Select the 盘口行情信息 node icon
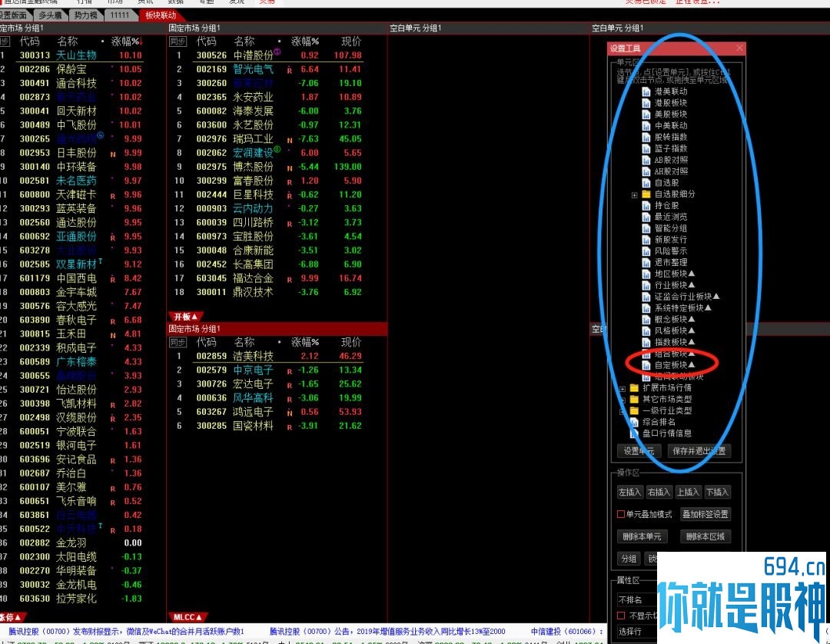The height and width of the screenshot is (644, 830). pos(634,433)
